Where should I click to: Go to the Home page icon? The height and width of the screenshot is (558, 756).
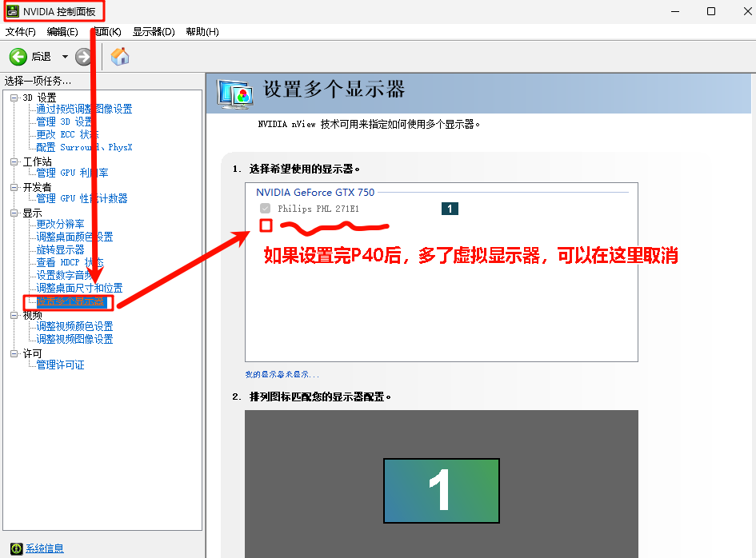[x=120, y=57]
